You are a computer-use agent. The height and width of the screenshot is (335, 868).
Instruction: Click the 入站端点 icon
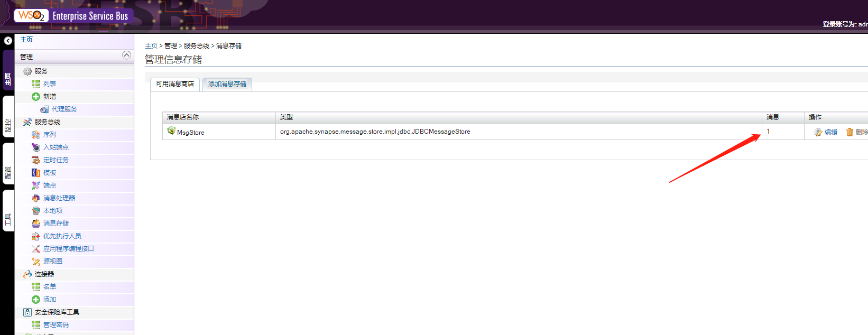(36, 147)
